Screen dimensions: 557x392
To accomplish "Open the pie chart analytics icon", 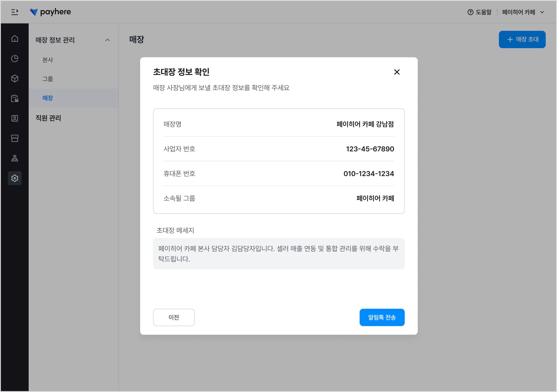I will [x=15, y=58].
